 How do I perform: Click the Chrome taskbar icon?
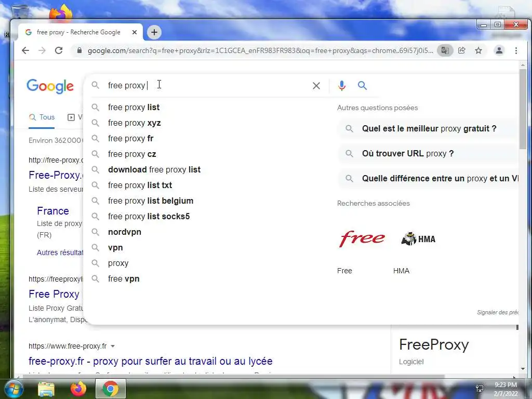(x=111, y=389)
